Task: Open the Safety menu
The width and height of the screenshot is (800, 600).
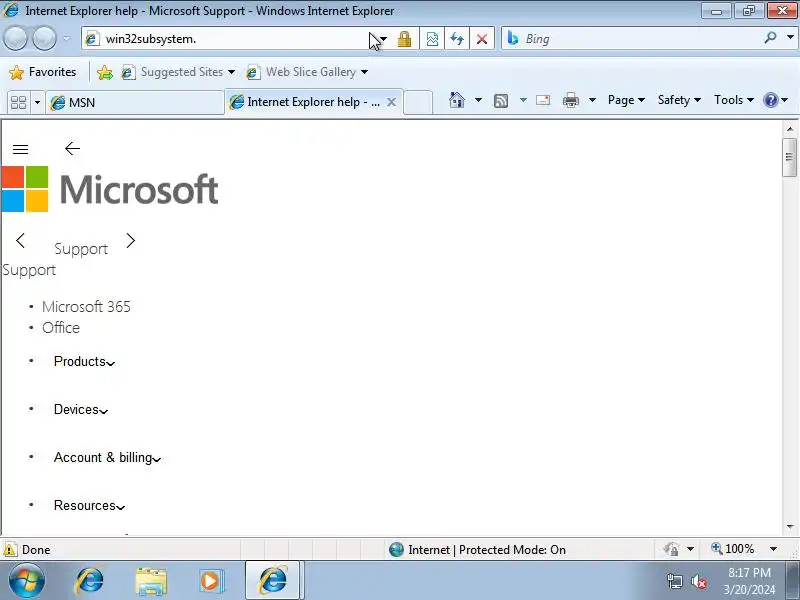Action: tap(679, 100)
